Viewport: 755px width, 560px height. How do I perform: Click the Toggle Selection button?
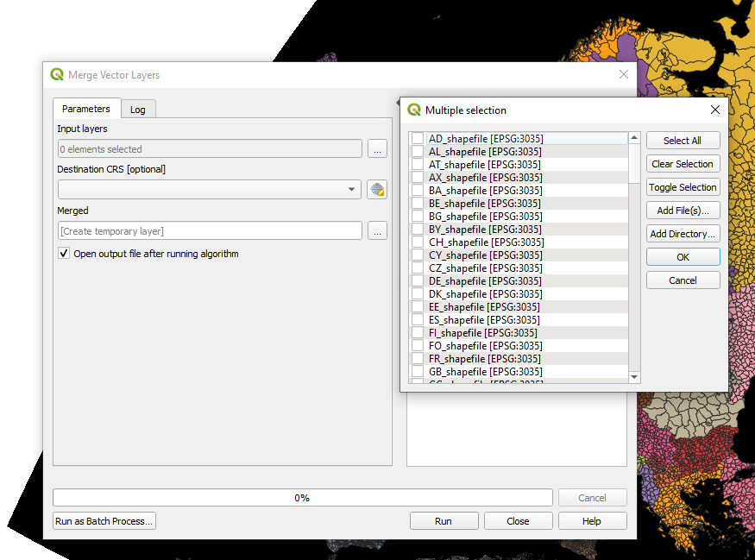pos(683,187)
